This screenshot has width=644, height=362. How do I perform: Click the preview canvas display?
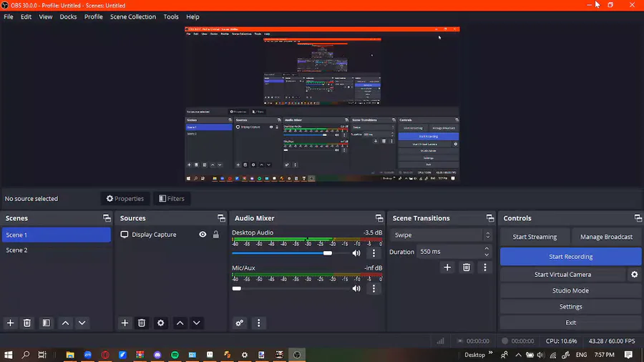(322, 104)
